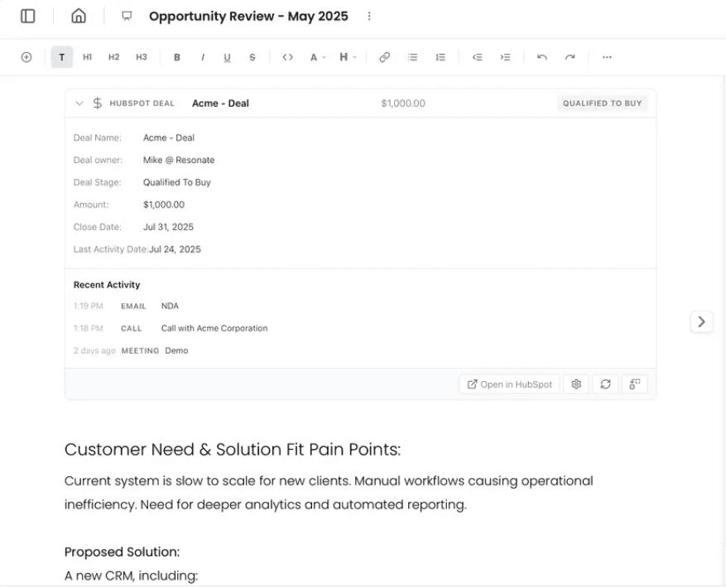Apply strikethrough formatting
Image resolution: width=726 pixels, height=588 pixels.
pos(252,57)
